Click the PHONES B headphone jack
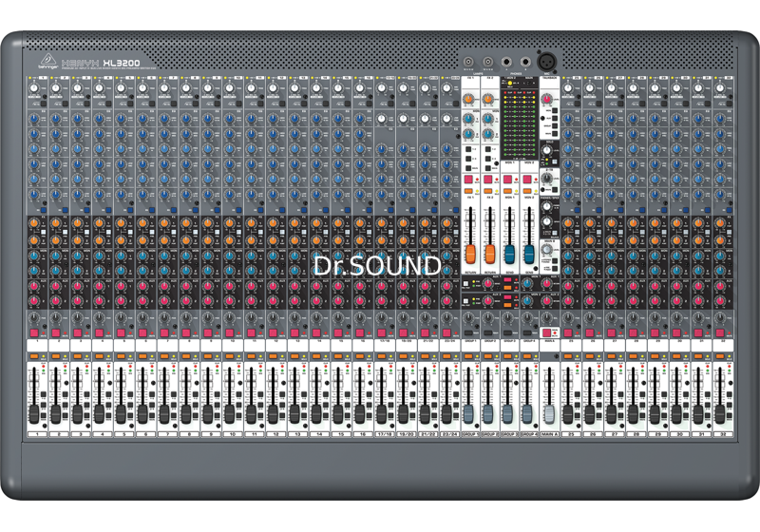 pos(525,62)
